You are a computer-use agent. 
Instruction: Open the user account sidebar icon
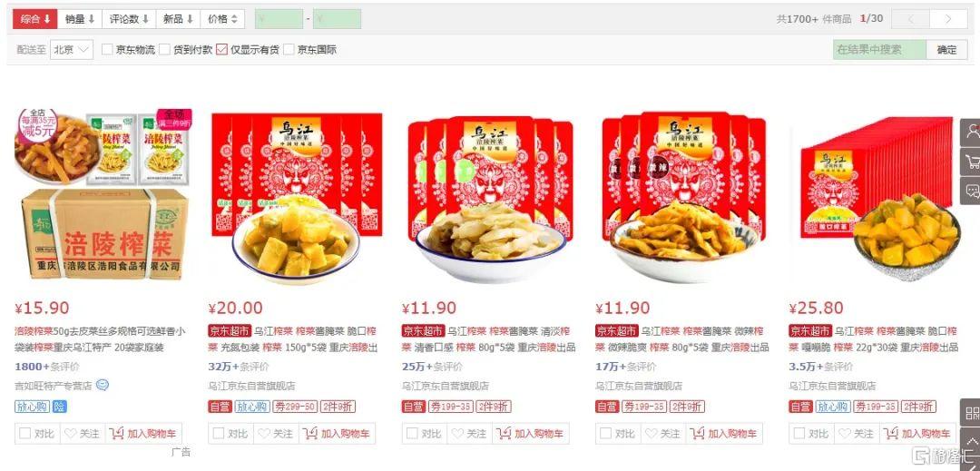click(971, 132)
